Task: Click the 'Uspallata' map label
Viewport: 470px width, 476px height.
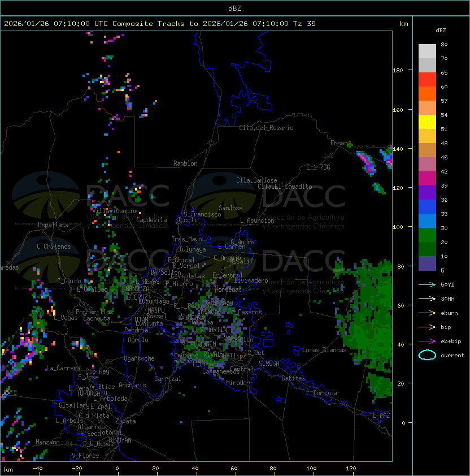Action: coord(53,225)
